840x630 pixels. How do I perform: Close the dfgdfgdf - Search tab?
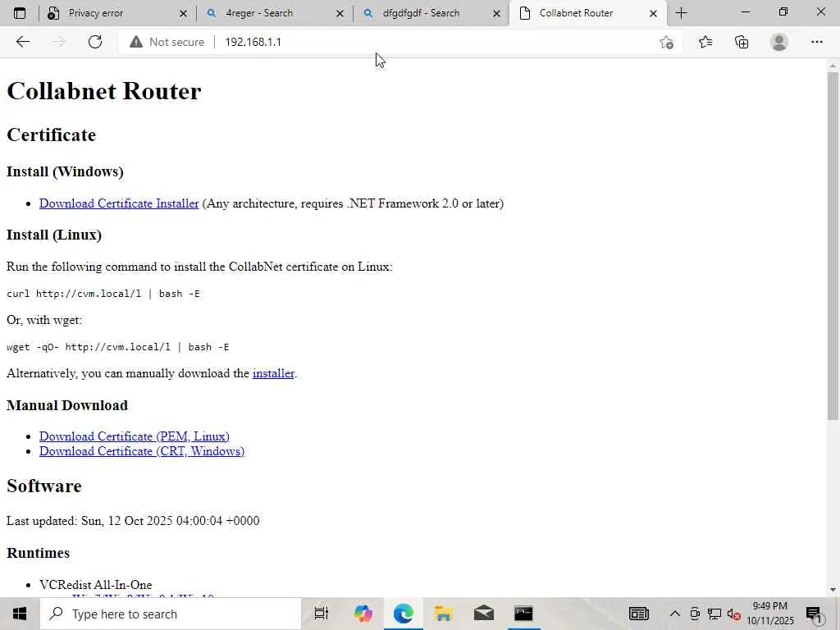[496, 13]
